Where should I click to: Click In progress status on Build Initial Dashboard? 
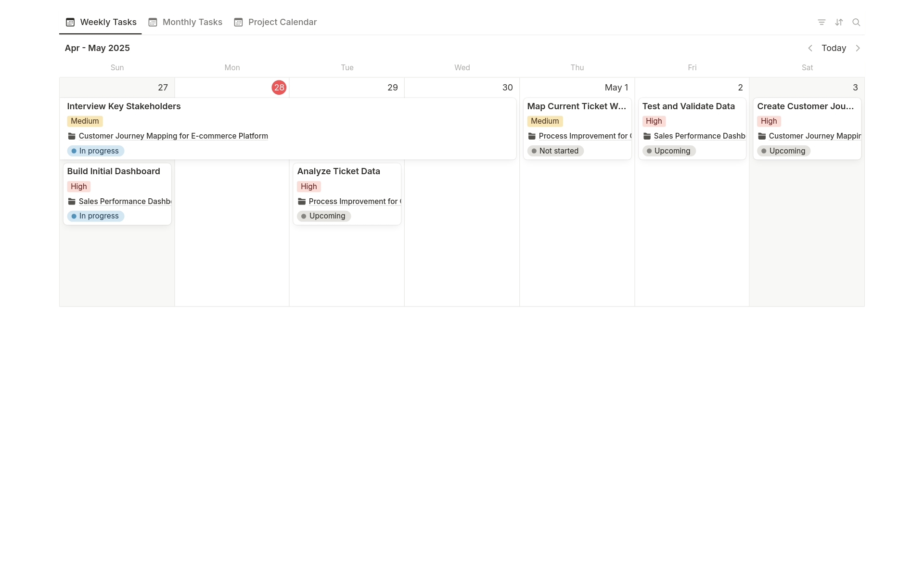[95, 216]
